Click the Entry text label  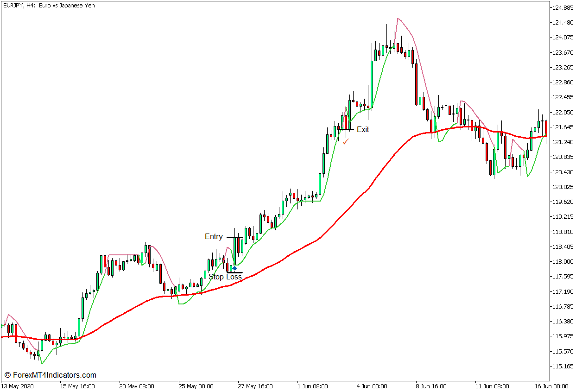tap(214, 236)
